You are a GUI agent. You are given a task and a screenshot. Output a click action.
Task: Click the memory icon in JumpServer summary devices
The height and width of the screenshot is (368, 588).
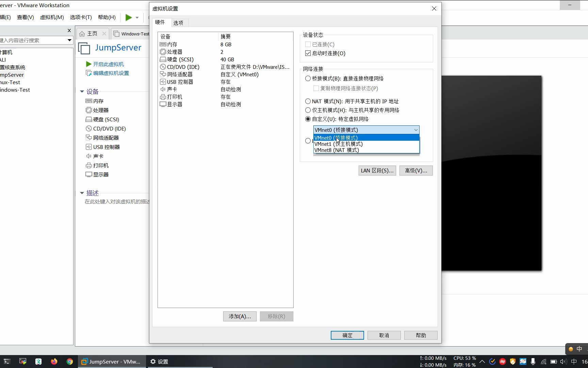pos(88,101)
